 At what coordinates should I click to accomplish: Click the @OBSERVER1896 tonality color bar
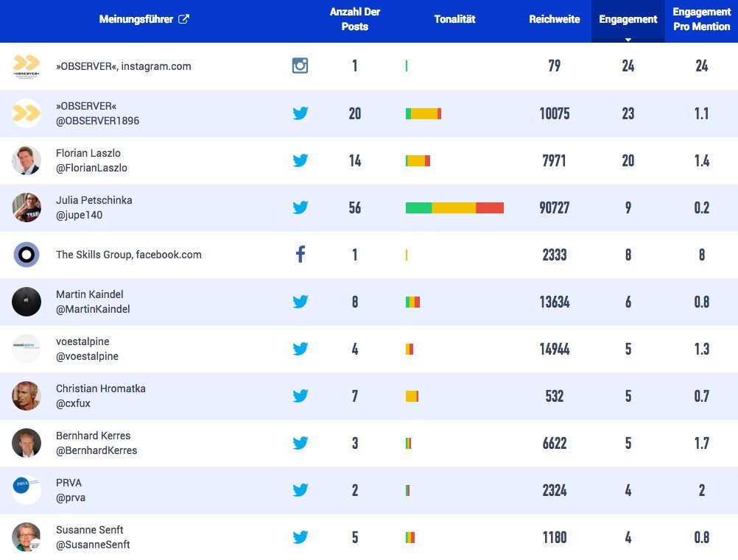[424, 113]
